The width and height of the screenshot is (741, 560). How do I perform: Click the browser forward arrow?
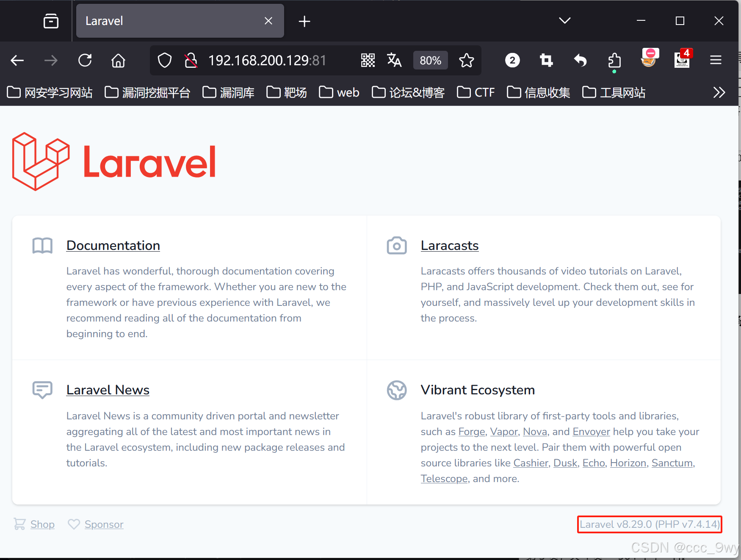pos(51,61)
